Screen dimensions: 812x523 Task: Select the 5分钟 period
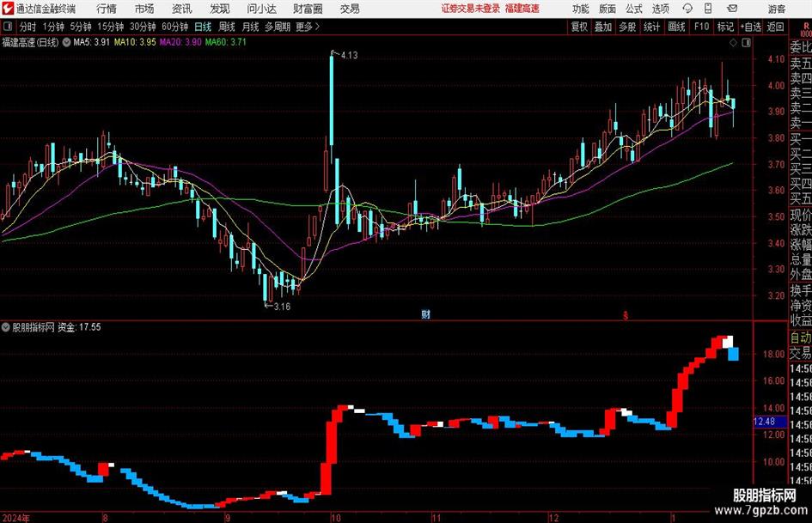pyautogui.click(x=80, y=27)
